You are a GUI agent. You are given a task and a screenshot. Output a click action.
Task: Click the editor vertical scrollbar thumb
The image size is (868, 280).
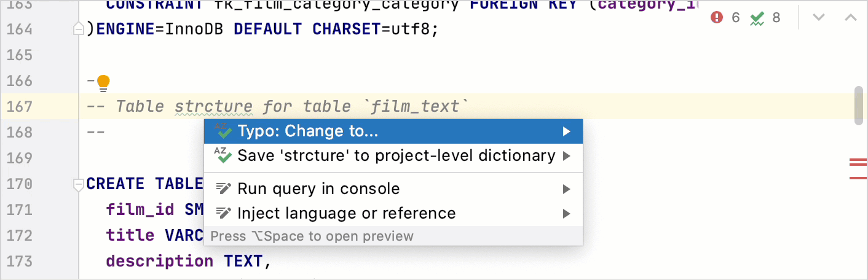pos(859,106)
